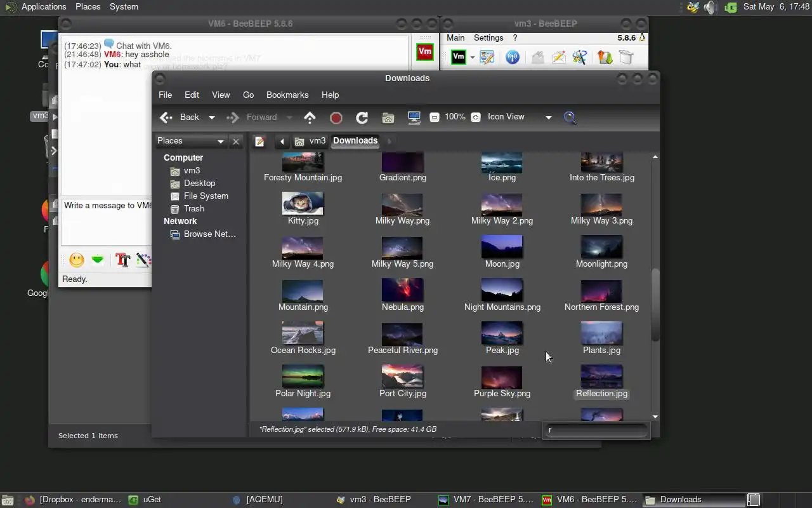Open the Bookmarks menu
Screen dimensions: 812x508
287,95
